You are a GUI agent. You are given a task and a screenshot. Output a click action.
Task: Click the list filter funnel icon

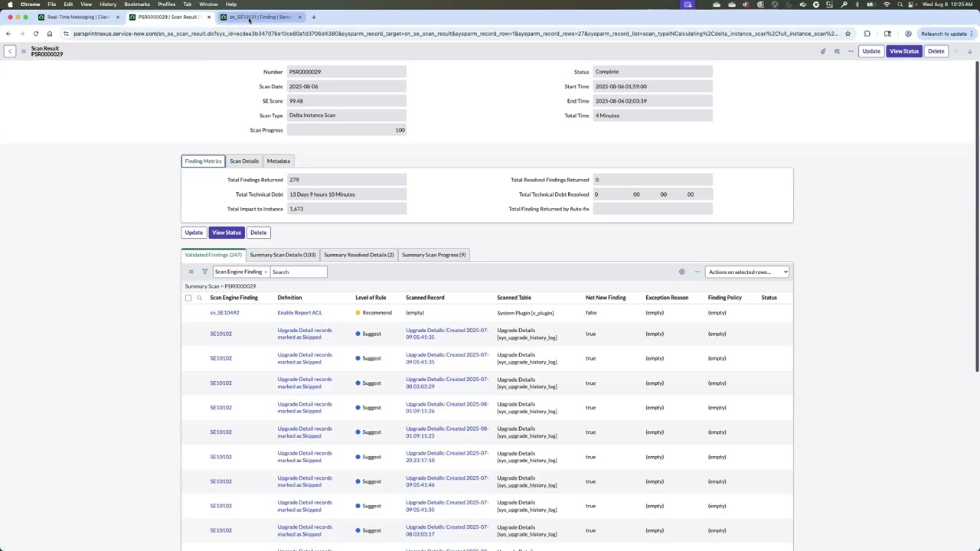pos(204,272)
